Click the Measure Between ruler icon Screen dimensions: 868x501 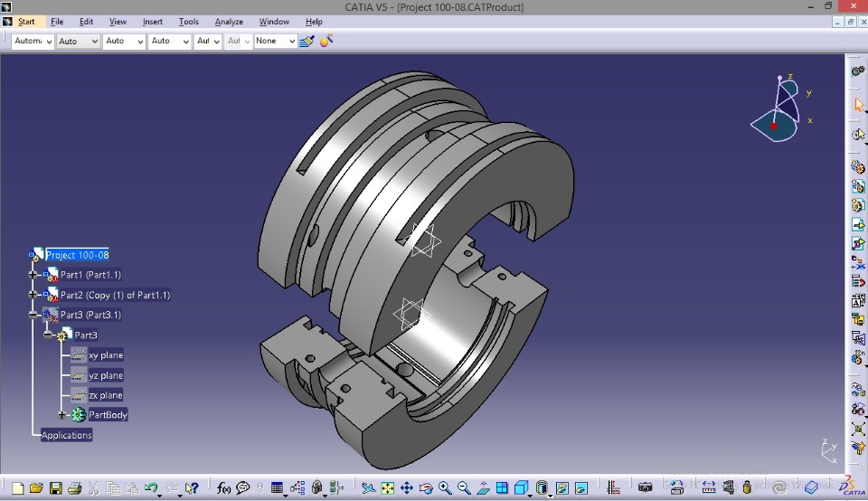709,487
